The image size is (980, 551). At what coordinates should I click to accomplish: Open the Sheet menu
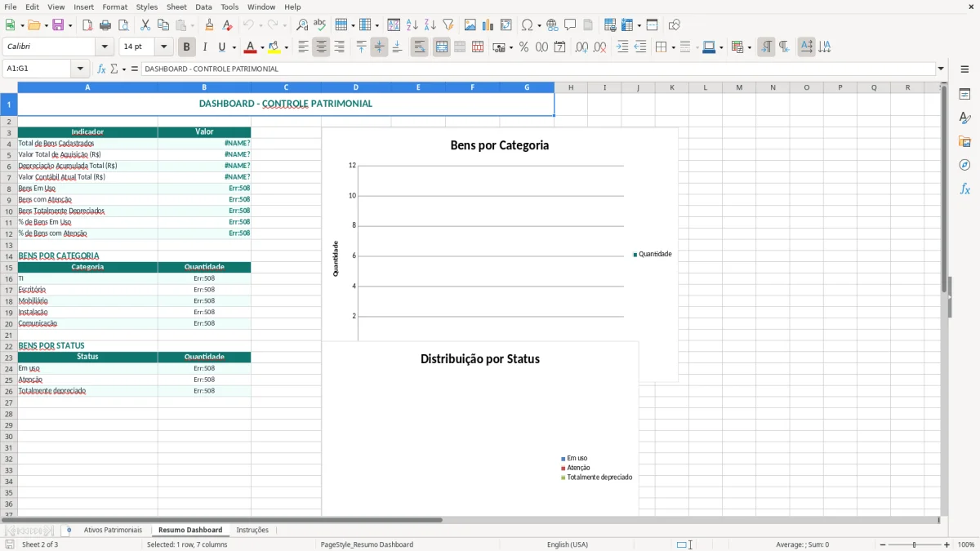pyautogui.click(x=176, y=7)
